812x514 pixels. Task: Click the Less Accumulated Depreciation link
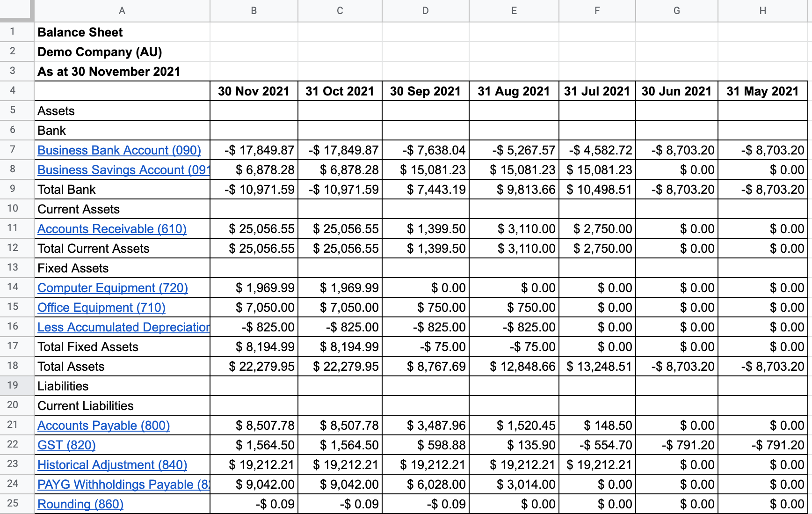tap(123, 327)
